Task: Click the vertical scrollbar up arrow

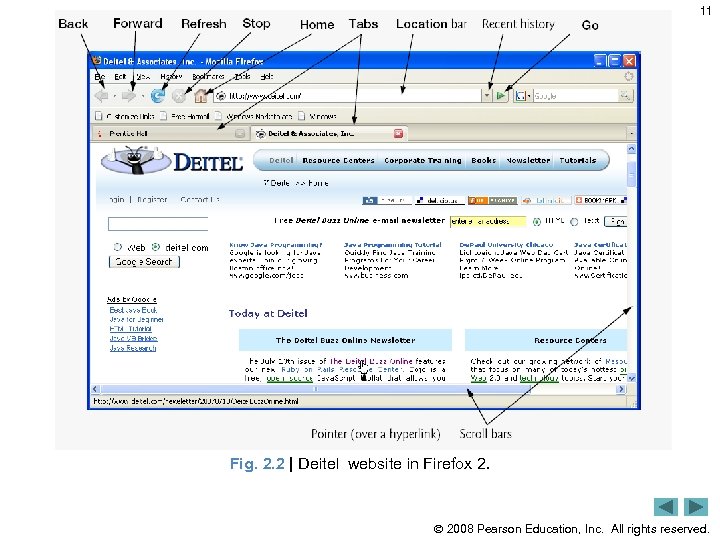Action: coord(631,149)
